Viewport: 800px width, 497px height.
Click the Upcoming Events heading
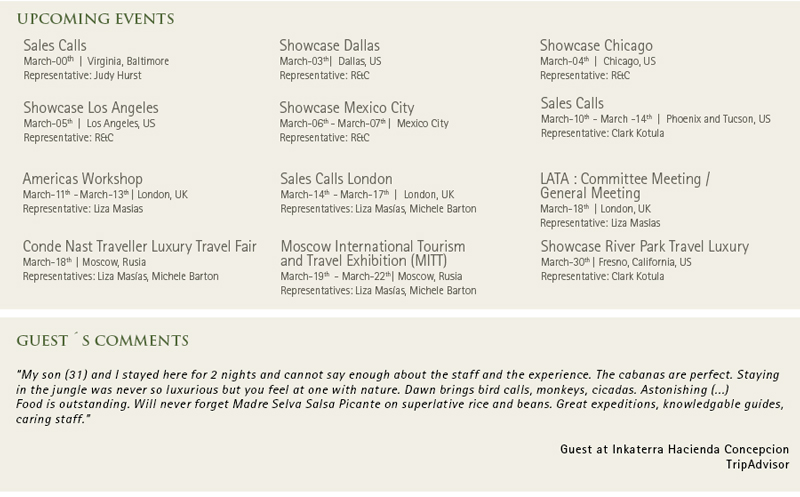95,19
